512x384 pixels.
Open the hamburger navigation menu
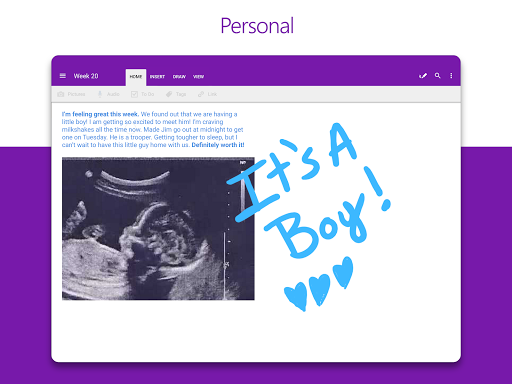(x=62, y=76)
